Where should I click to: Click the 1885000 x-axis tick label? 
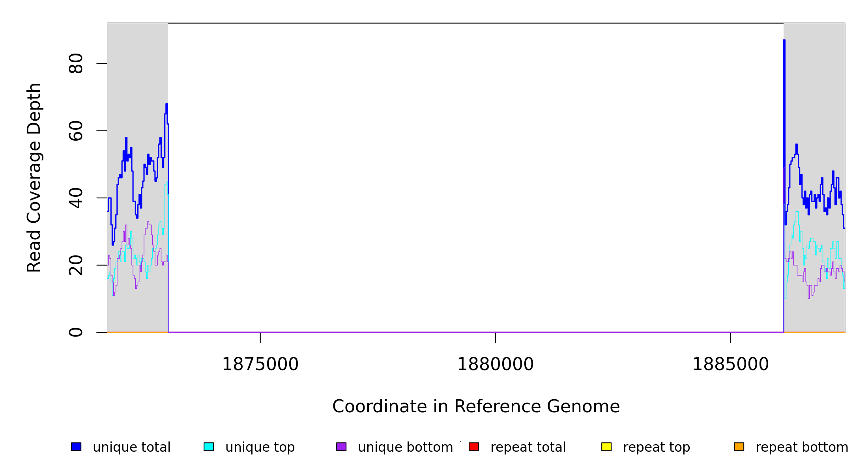pos(730,364)
